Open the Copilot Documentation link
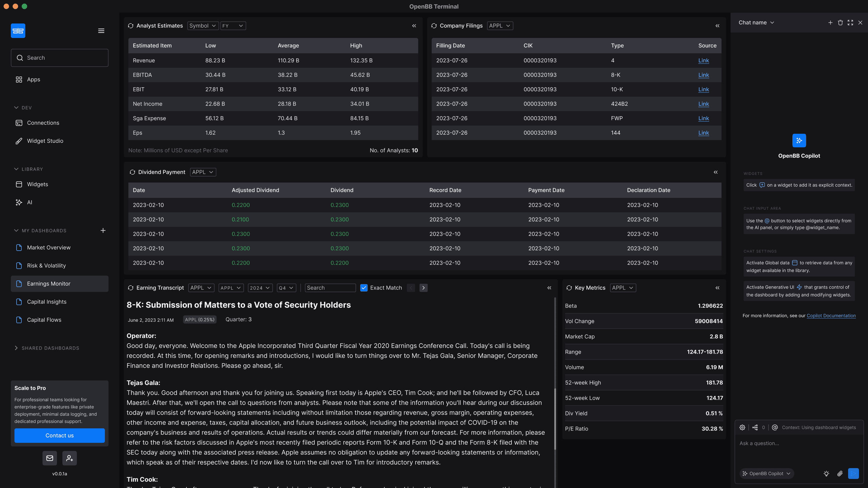868x488 pixels. [831, 316]
